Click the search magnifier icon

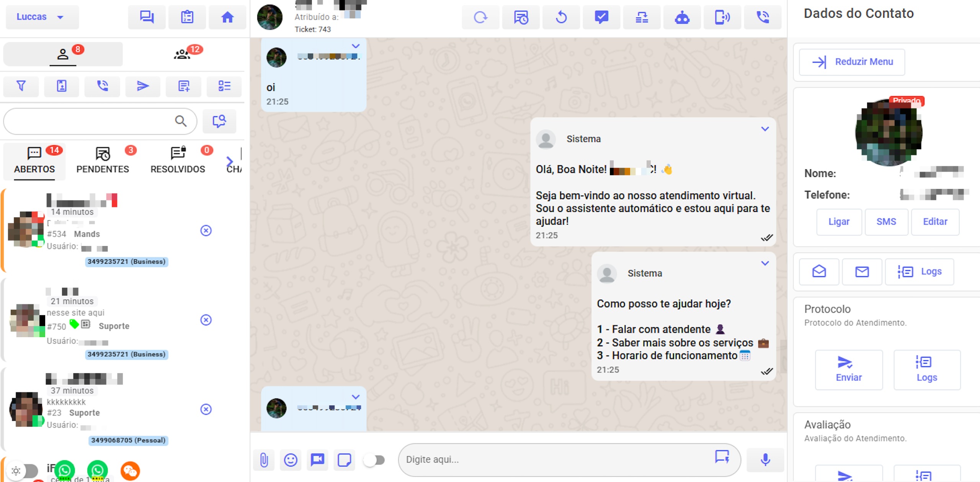181,121
